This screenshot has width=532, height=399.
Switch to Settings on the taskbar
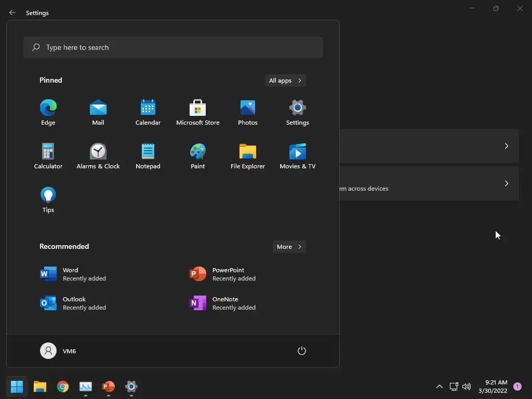click(131, 387)
